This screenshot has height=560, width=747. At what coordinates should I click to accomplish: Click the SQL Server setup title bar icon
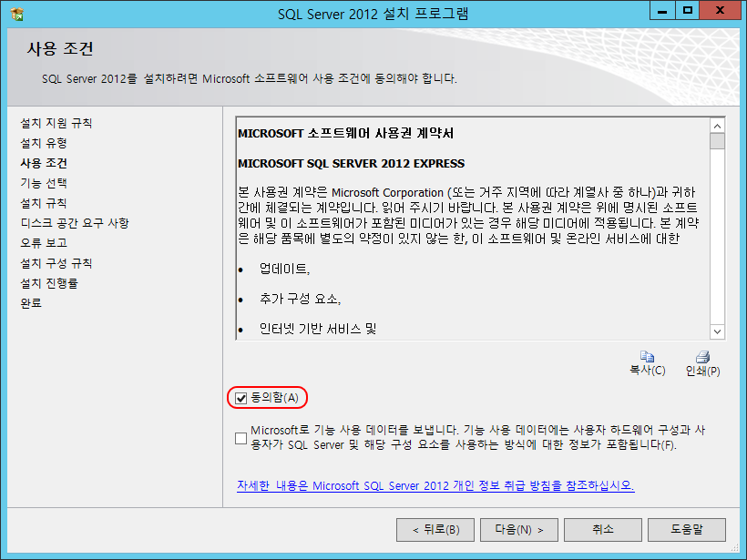[x=17, y=14]
